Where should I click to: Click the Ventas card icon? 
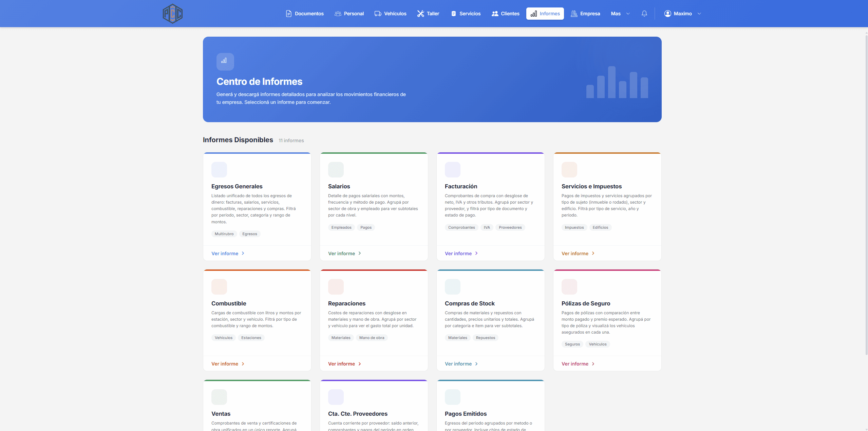(219, 397)
